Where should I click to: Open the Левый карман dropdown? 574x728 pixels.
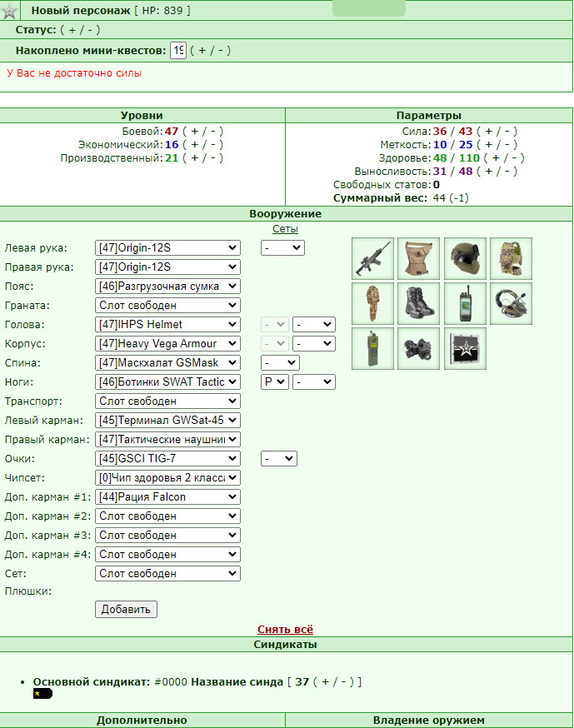click(x=167, y=420)
